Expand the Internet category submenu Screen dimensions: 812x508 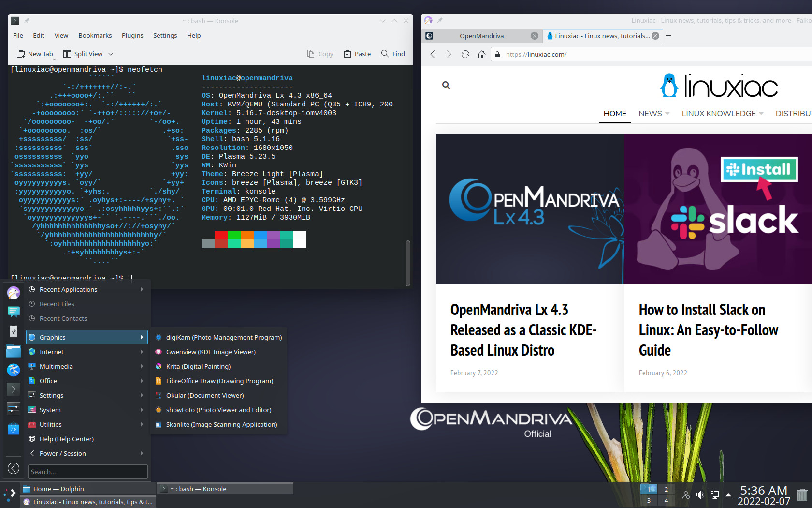click(x=87, y=352)
